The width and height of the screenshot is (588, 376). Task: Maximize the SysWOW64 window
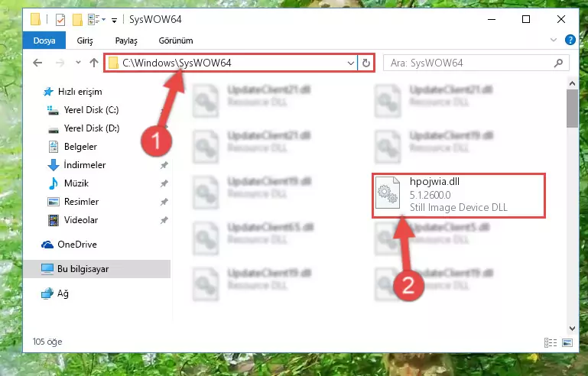pyautogui.click(x=526, y=19)
